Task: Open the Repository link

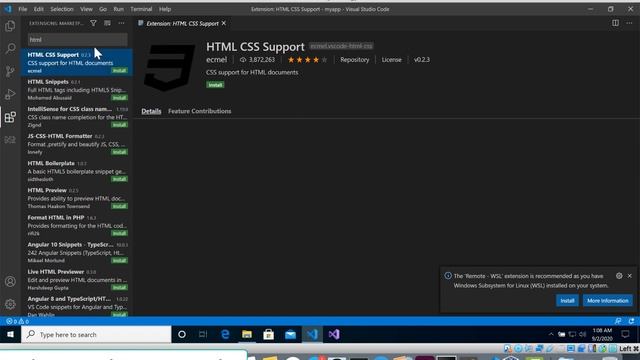Action: [x=354, y=60]
